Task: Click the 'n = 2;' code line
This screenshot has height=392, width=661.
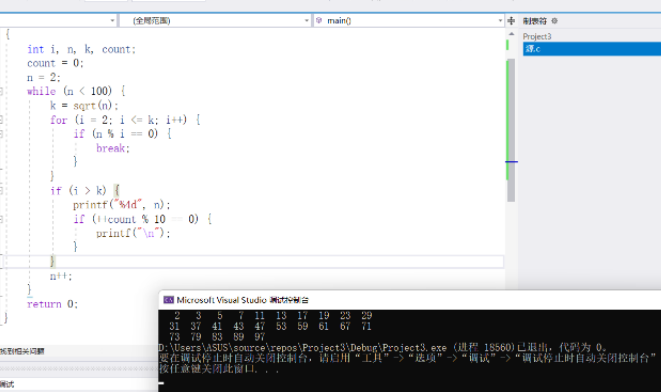Action: click(x=43, y=78)
